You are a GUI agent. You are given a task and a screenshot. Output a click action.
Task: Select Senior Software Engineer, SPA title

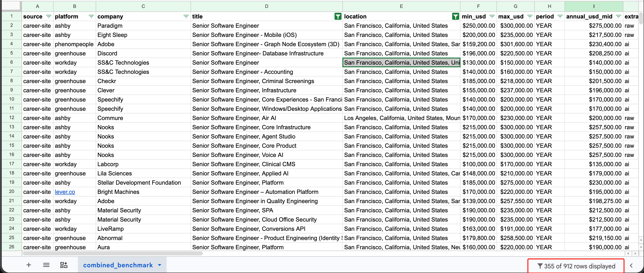(266, 210)
